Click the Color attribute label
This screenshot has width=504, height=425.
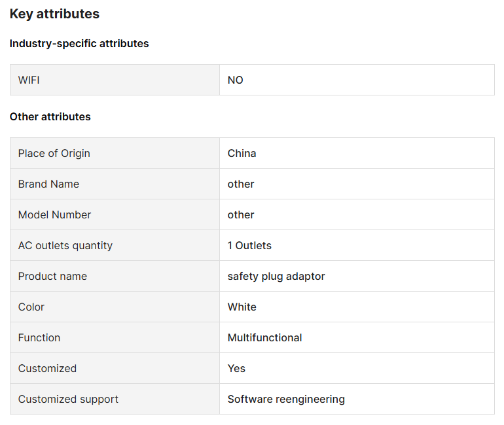[31, 307]
